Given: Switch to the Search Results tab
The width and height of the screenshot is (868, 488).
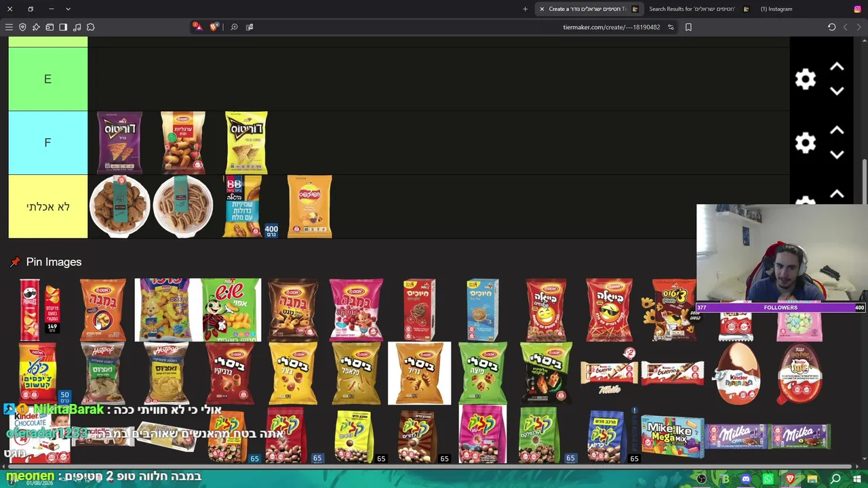Looking at the screenshot, I should click(698, 9).
